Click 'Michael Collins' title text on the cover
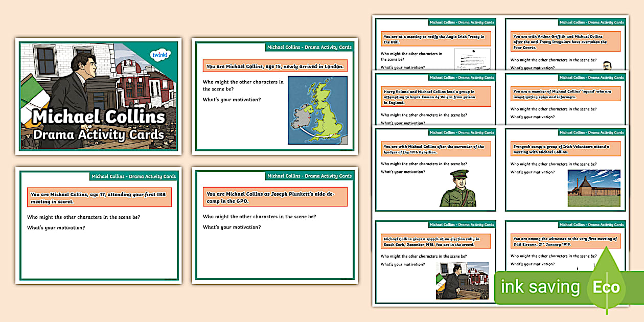 tap(99, 117)
